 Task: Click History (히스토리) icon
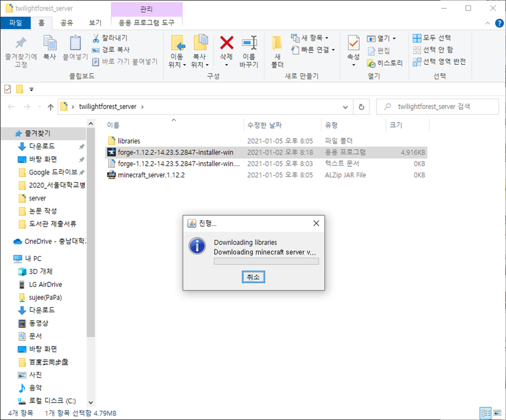(371, 64)
